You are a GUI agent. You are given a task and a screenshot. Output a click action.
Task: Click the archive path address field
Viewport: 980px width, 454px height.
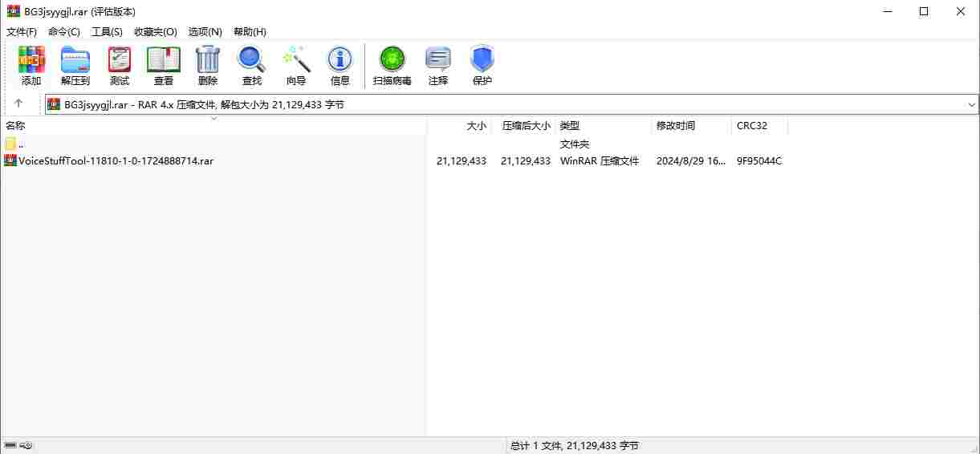click(x=511, y=104)
